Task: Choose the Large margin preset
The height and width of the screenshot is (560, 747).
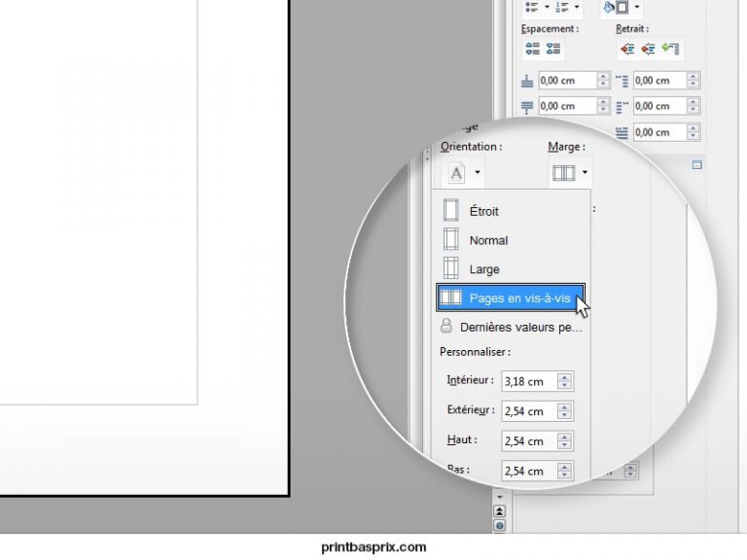Action: (511, 268)
